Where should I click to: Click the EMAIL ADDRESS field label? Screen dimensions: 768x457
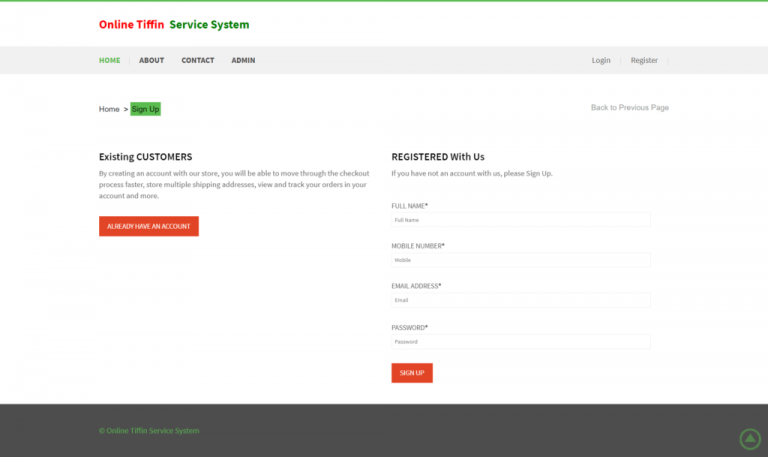[x=416, y=286]
